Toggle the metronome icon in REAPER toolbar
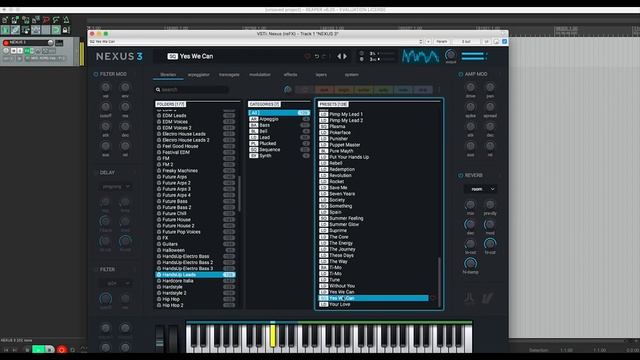The height and width of the screenshot is (360, 640). (x=66, y=20)
